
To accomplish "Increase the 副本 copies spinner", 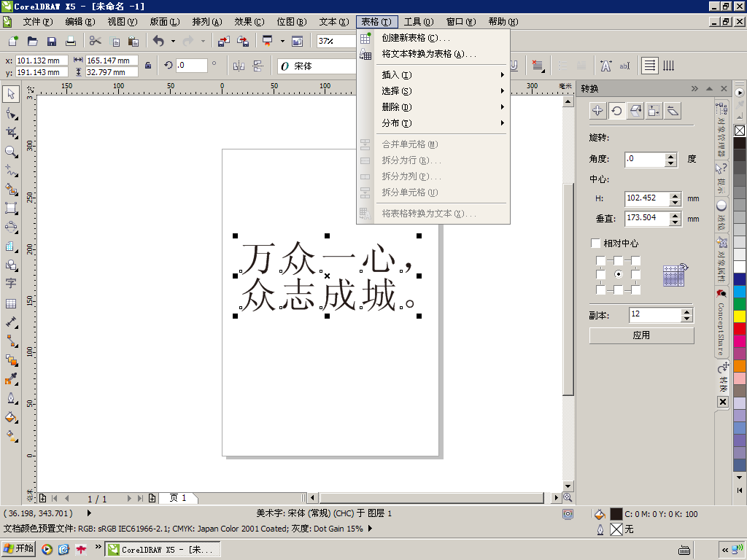I will point(686,312).
